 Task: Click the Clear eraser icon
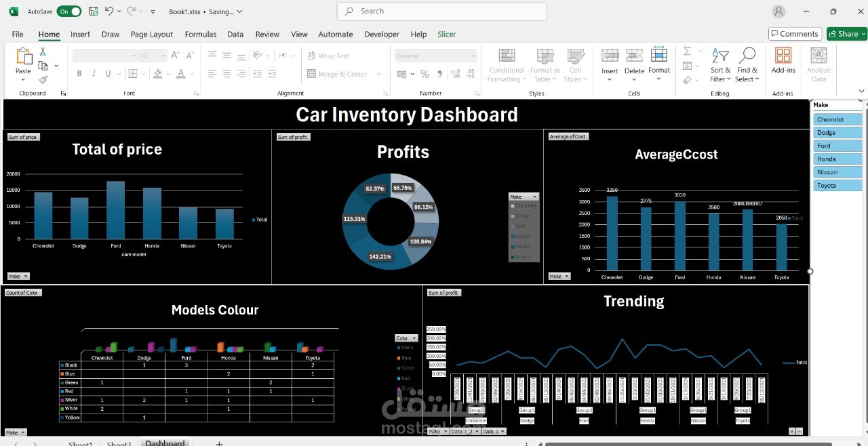pyautogui.click(x=687, y=80)
